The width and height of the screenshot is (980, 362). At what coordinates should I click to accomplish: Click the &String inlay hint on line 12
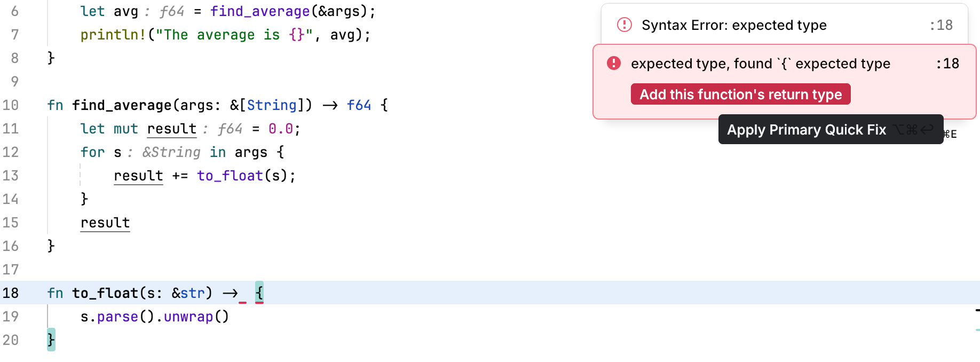pos(171,152)
